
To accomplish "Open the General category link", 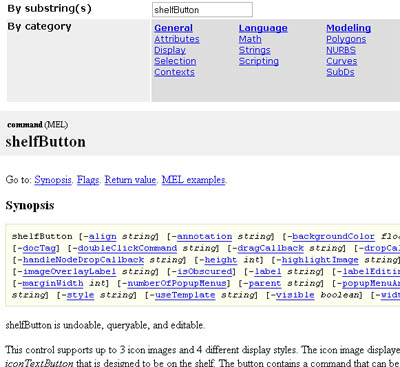I will [173, 28].
